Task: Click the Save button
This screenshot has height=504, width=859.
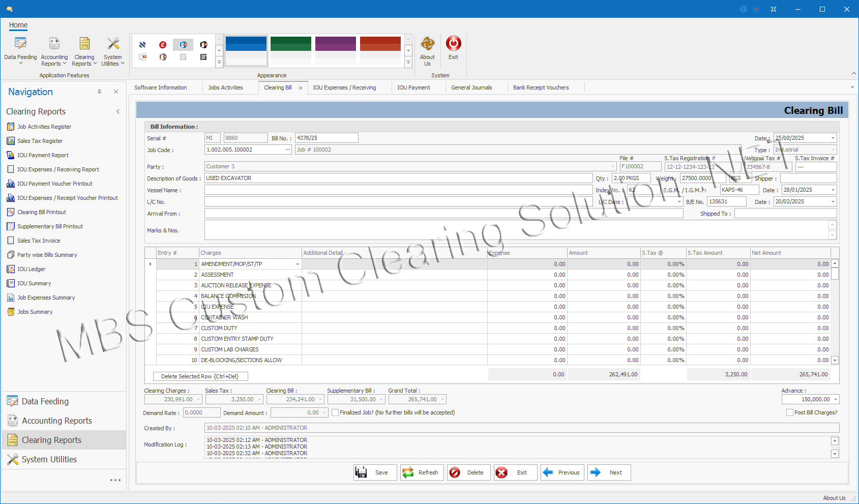Action: (375, 472)
